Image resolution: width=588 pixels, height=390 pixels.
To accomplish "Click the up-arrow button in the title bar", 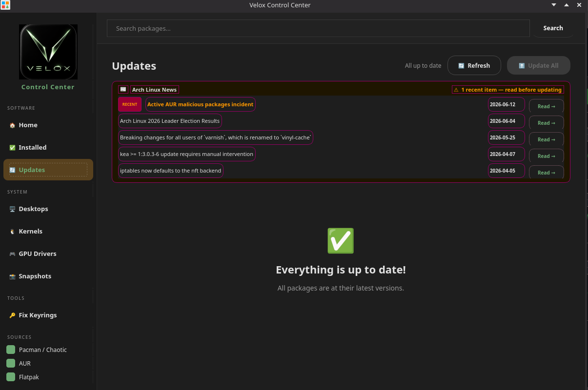I will (x=567, y=5).
